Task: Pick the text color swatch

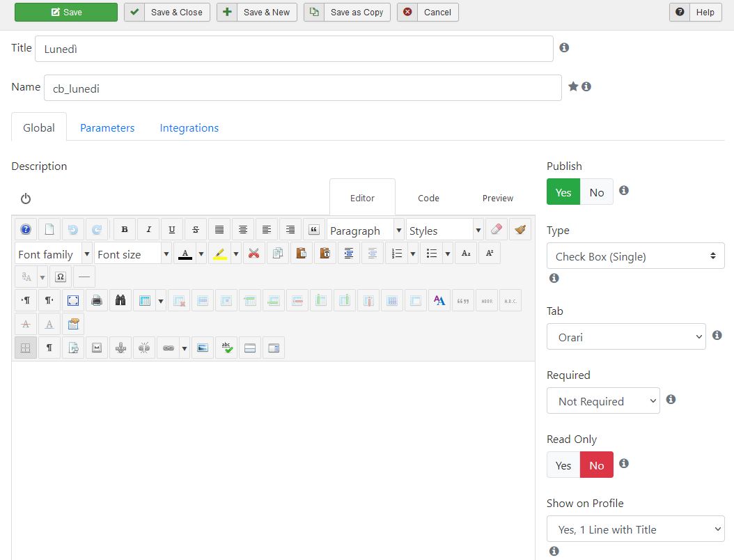Action: pyautogui.click(x=185, y=254)
